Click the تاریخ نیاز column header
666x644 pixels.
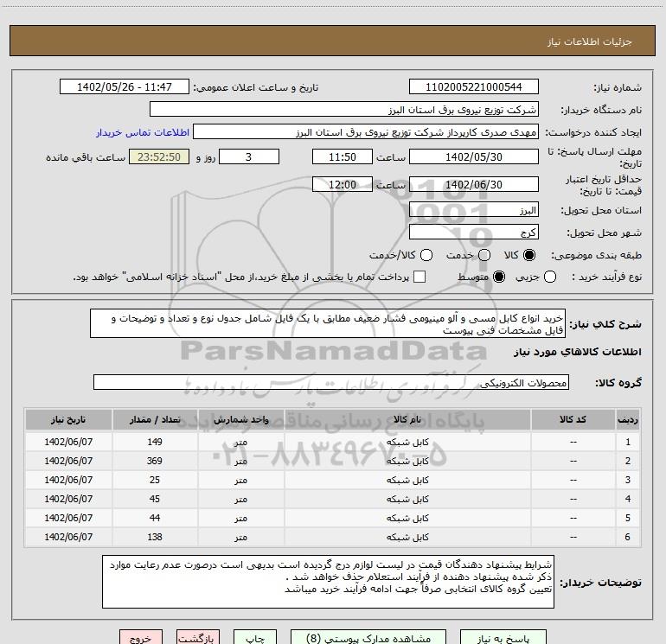point(68,419)
